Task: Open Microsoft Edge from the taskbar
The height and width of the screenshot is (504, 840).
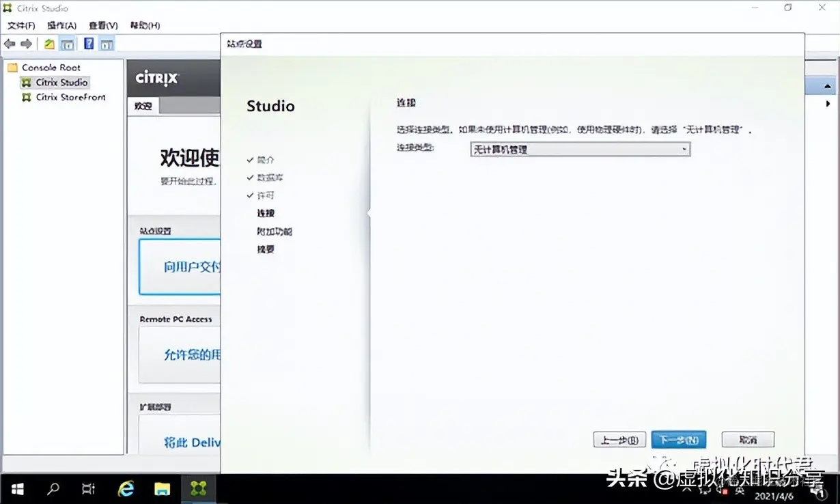Action: point(126,489)
